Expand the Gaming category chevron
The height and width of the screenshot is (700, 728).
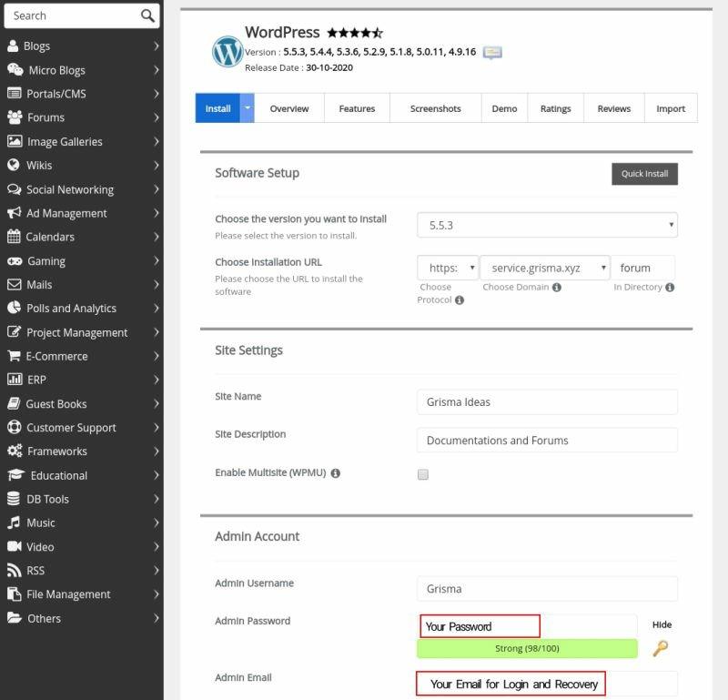coord(157,260)
